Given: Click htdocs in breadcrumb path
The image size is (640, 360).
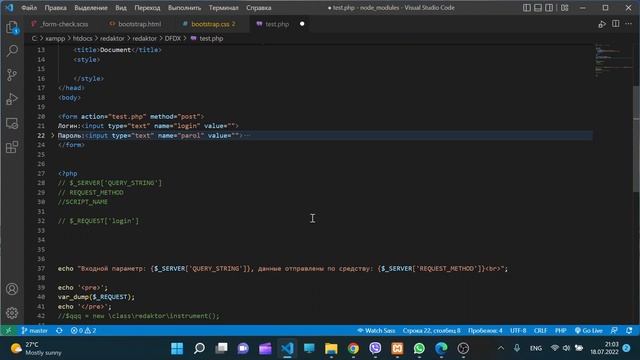Looking at the screenshot, I should pos(82,38).
